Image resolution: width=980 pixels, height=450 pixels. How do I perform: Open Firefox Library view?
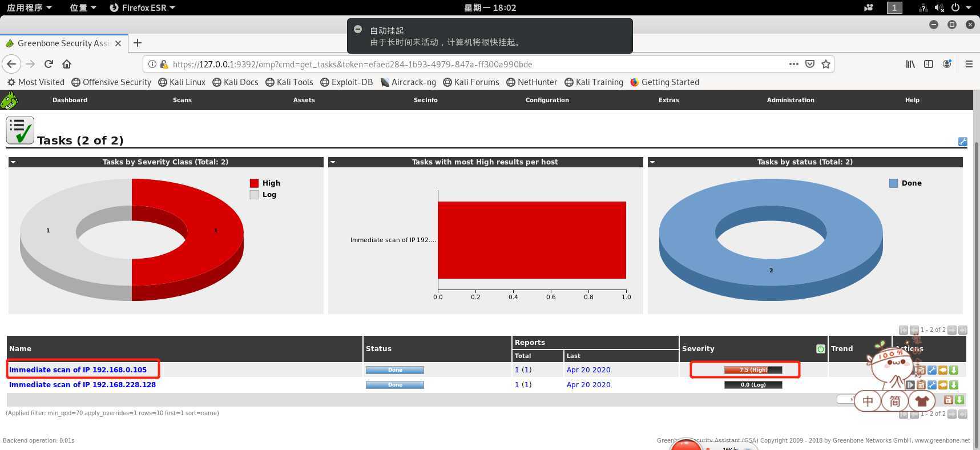coord(910,64)
